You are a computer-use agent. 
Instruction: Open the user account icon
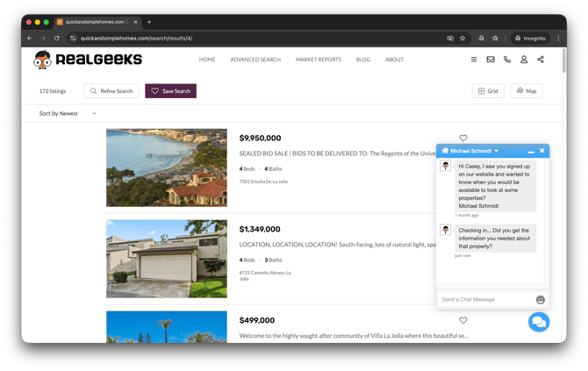click(x=524, y=60)
